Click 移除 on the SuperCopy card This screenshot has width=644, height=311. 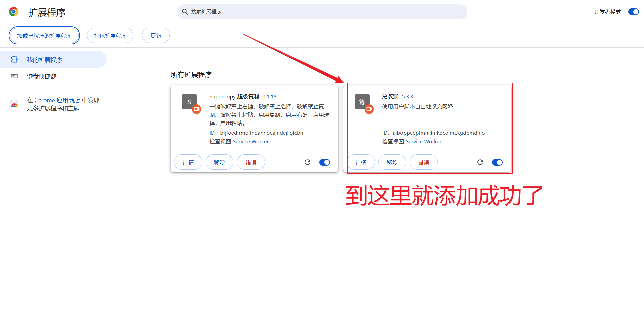click(x=219, y=162)
